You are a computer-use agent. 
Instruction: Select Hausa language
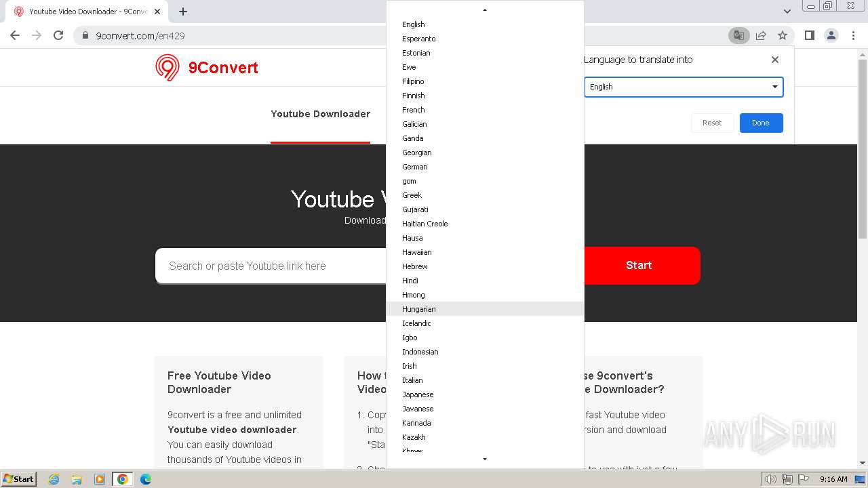(x=485, y=238)
